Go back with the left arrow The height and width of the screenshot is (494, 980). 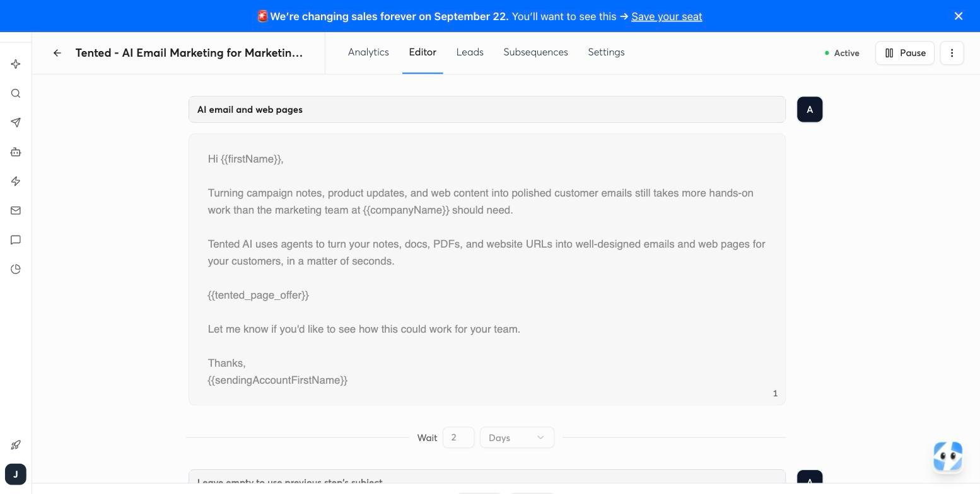coord(57,53)
